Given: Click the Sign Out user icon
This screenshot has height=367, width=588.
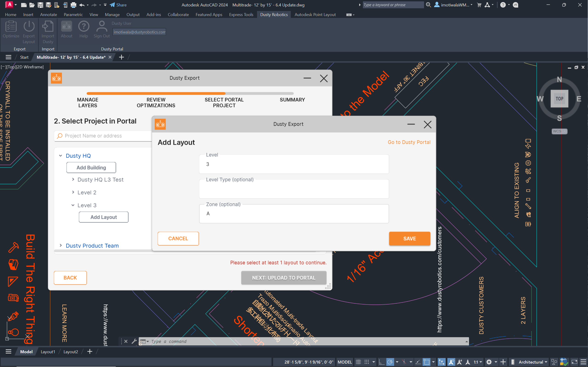Looking at the screenshot, I should (102, 26).
